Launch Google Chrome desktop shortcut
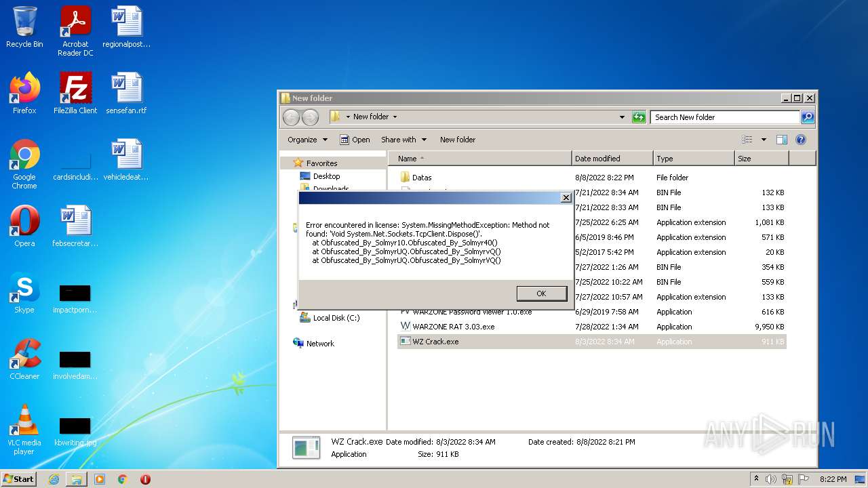This screenshot has width=868, height=488. [x=24, y=164]
